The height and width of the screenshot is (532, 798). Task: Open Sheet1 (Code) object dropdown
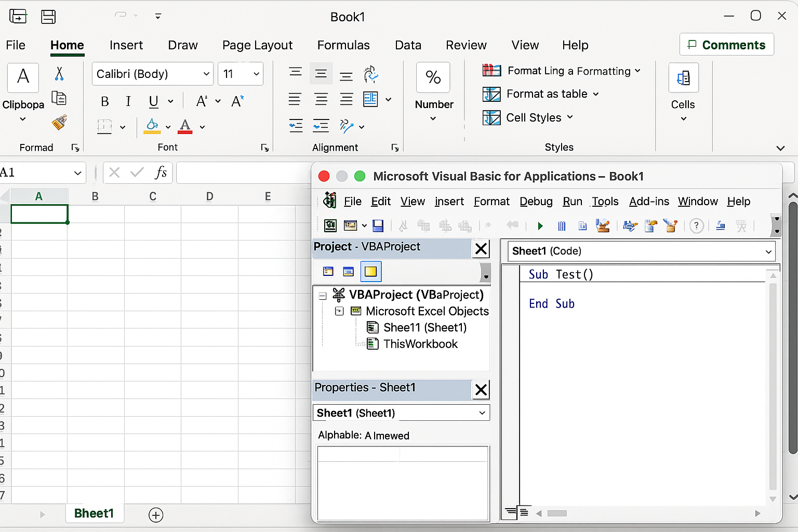tap(768, 252)
